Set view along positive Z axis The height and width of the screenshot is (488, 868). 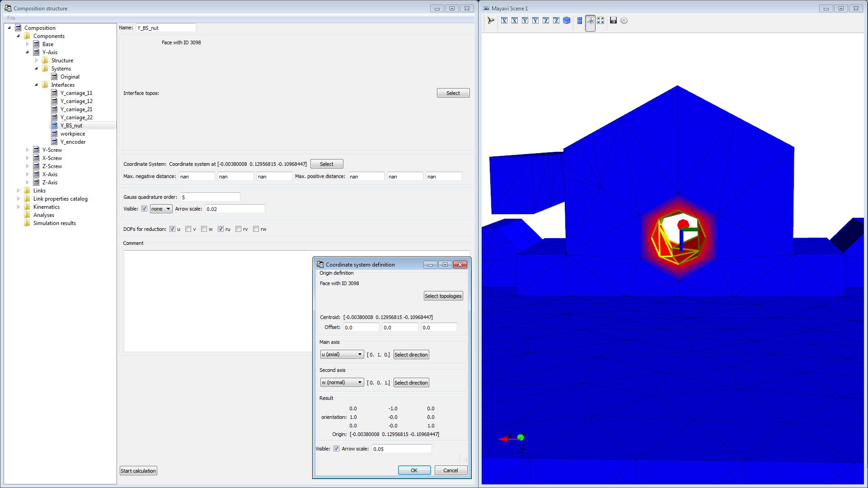pyautogui.click(x=556, y=20)
